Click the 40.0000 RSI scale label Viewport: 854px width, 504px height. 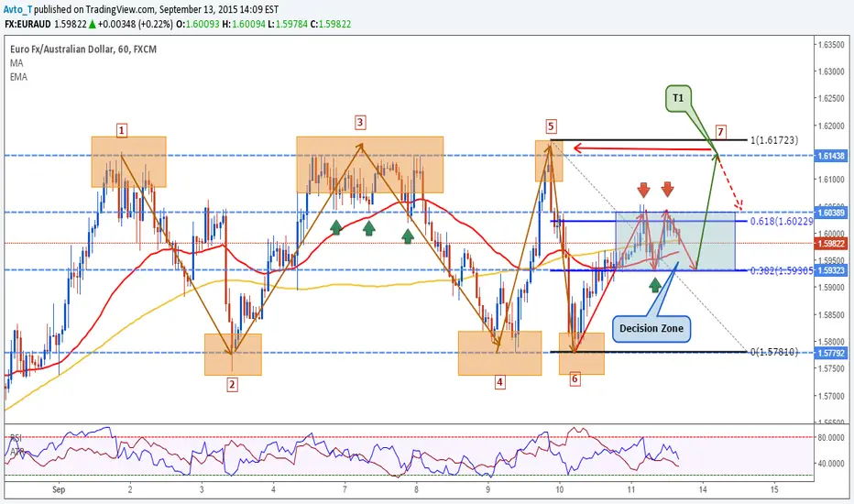point(831,463)
